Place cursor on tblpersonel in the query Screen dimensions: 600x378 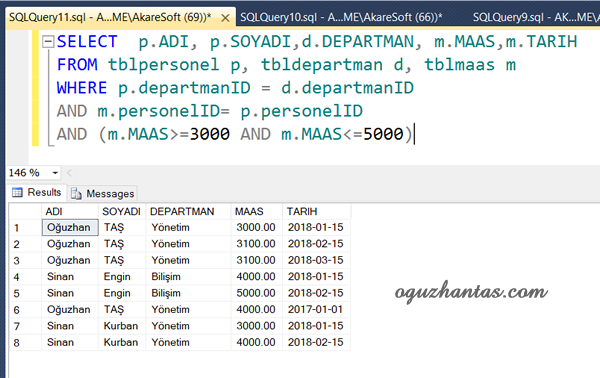163,65
